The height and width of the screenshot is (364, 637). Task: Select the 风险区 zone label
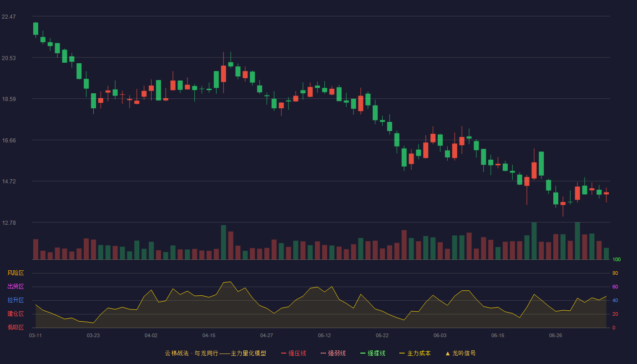click(15, 273)
